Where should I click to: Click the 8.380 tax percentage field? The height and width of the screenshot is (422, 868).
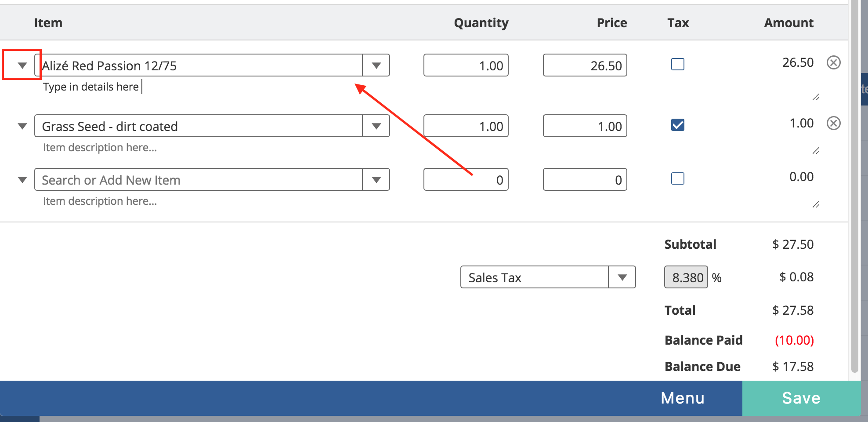click(x=686, y=277)
